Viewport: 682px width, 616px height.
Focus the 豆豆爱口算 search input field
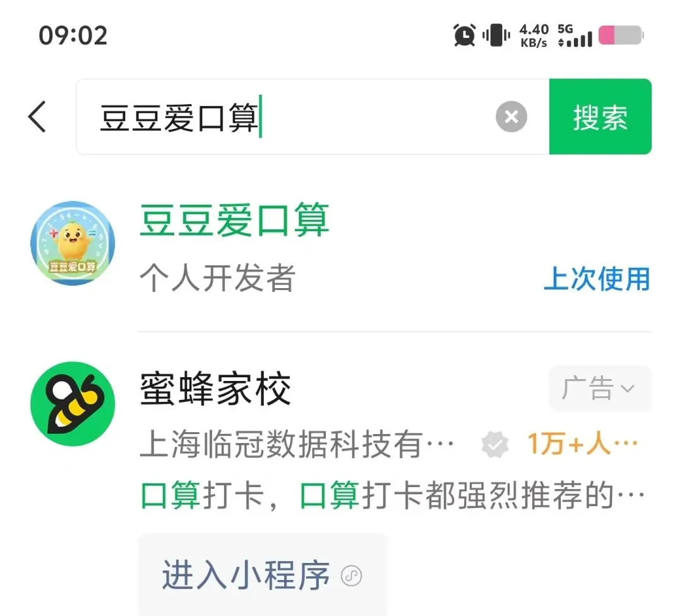[313, 117]
